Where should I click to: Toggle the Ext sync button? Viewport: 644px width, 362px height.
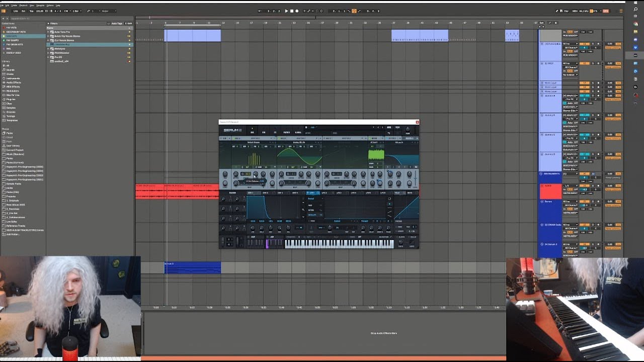point(24,11)
